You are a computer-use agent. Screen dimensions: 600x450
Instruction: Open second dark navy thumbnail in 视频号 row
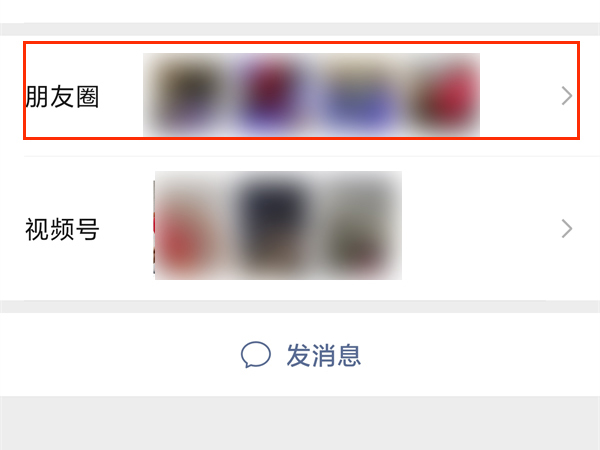coord(274,225)
